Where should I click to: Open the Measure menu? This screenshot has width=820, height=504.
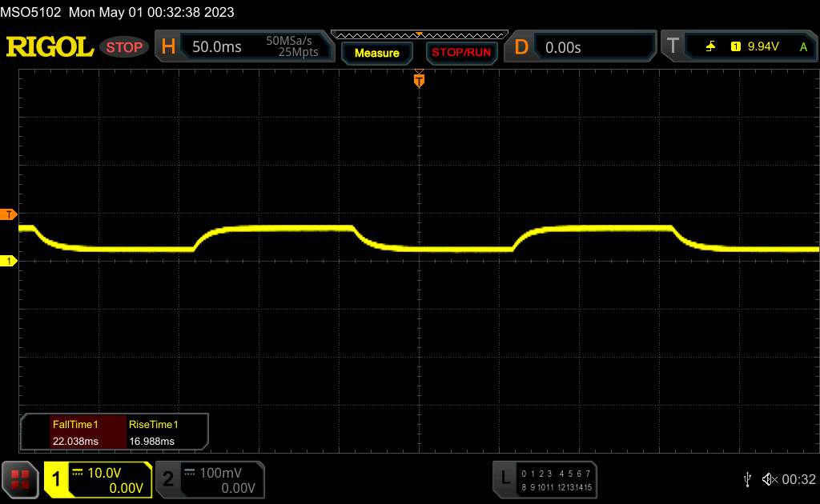[376, 53]
